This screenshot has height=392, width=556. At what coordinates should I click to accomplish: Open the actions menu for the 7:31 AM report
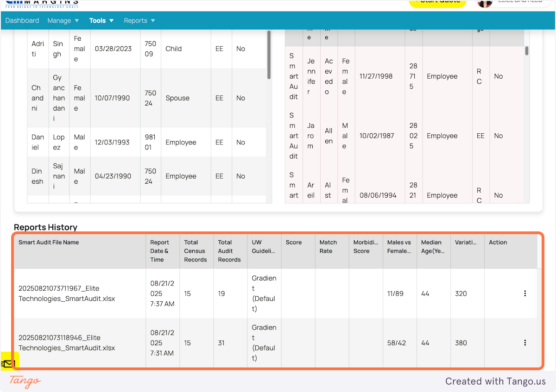[525, 342]
